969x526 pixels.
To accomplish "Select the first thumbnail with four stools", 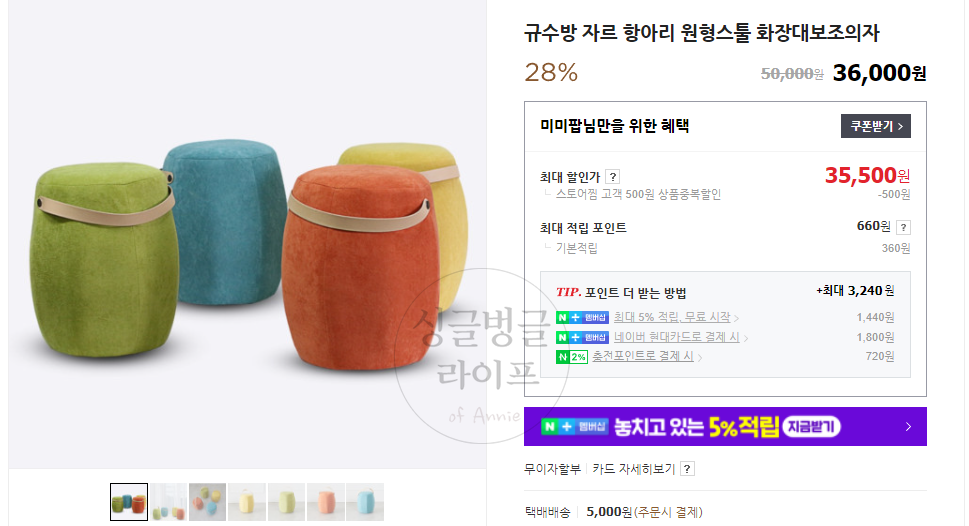I will (x=129, y=502).
